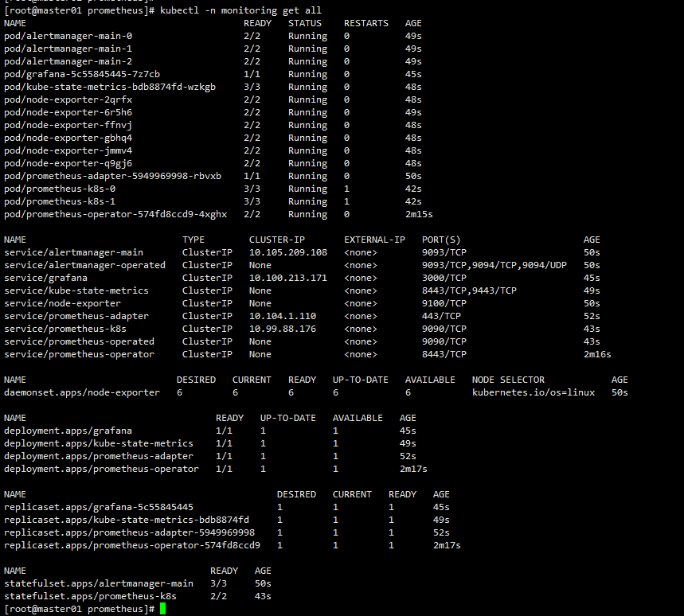The height and width of the screenshot is (616, 684).
Task: Click the 2m15s age of prometheus-operator pod
Action: tap(419, 215)
